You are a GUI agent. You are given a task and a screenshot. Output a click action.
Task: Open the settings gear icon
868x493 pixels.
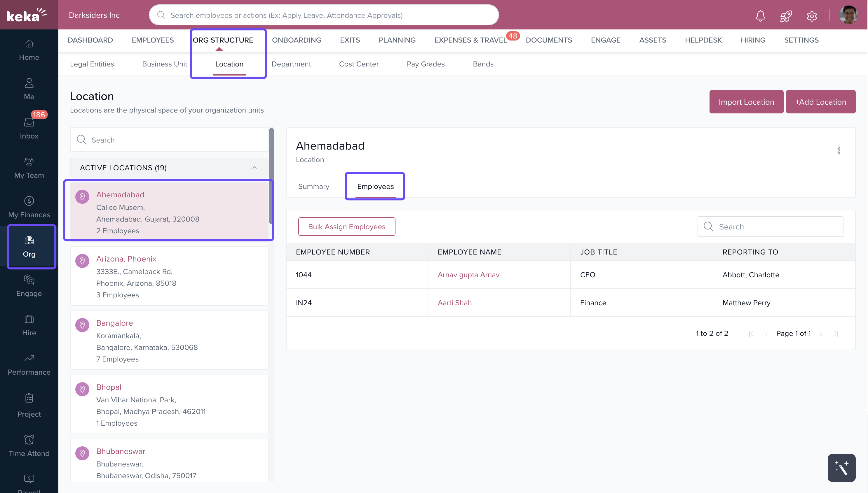(811, 16)
